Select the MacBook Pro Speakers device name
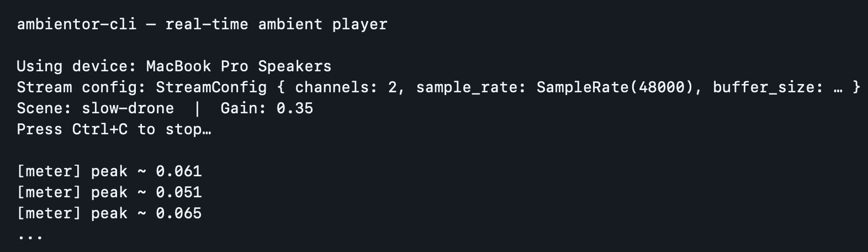The width and height of the screenshot is (868, 252). point(239,66)
